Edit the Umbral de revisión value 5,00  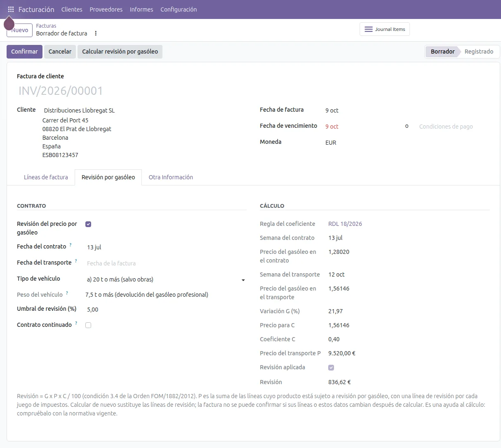point(93,310)
